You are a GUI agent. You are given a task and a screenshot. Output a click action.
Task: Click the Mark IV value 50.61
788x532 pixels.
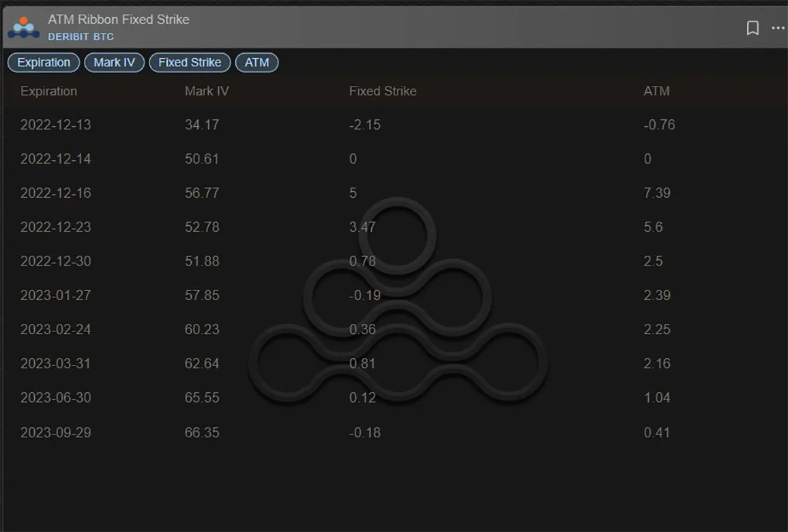(x=202, y=159)
